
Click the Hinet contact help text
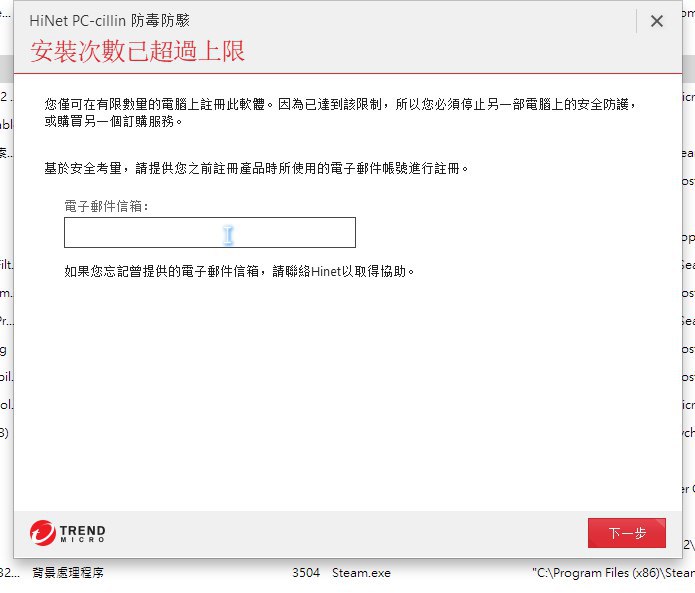point(238,271)
